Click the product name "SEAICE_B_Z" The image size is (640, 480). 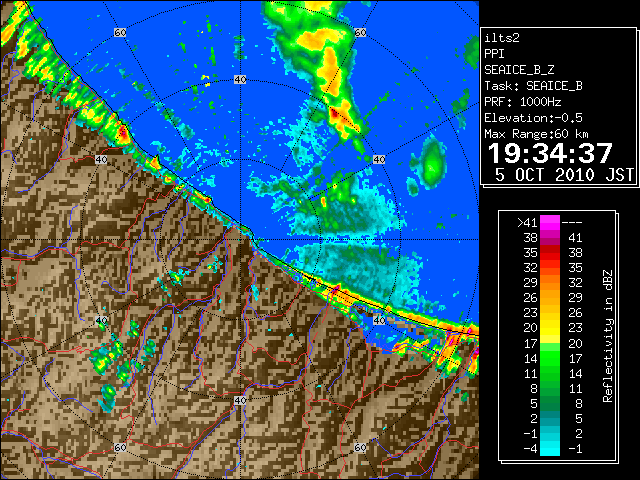click(519, 70)
